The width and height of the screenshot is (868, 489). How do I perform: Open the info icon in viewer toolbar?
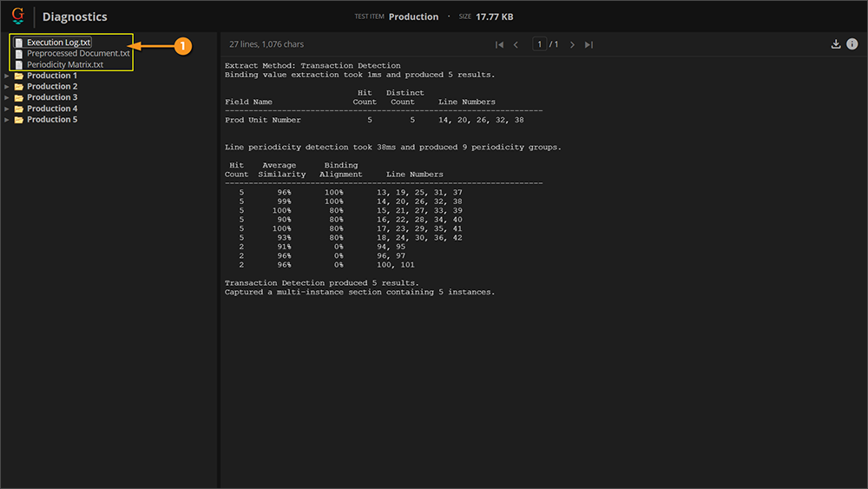click(852, 44)
